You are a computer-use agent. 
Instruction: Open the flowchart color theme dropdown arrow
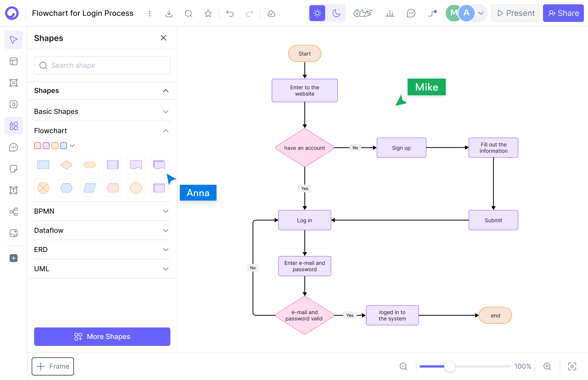[x=72, y=146]
